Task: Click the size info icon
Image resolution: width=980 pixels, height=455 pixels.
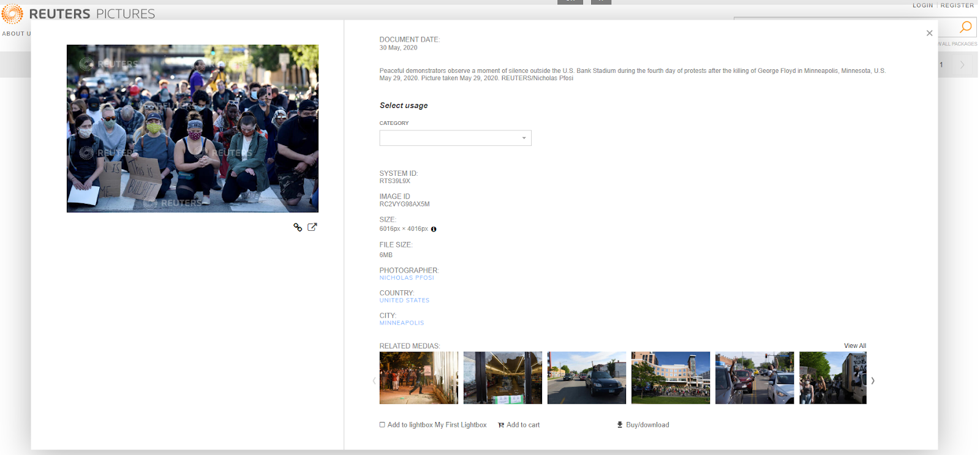Action: tap(434, 229)
